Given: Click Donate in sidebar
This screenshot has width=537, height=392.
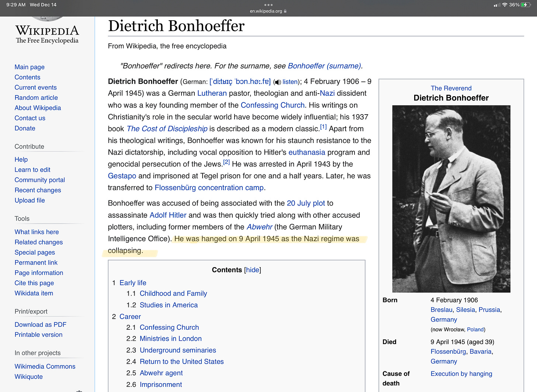Looking at the screenshot, I should click(25, 128).
